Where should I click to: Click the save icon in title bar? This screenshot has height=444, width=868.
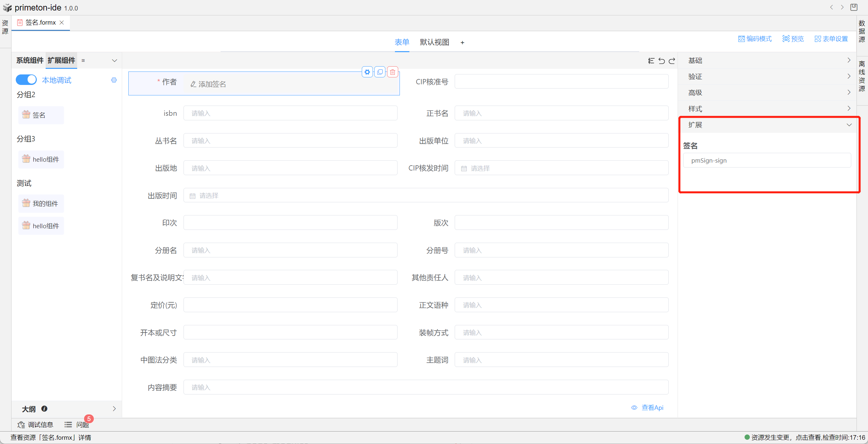click(854, 8)
